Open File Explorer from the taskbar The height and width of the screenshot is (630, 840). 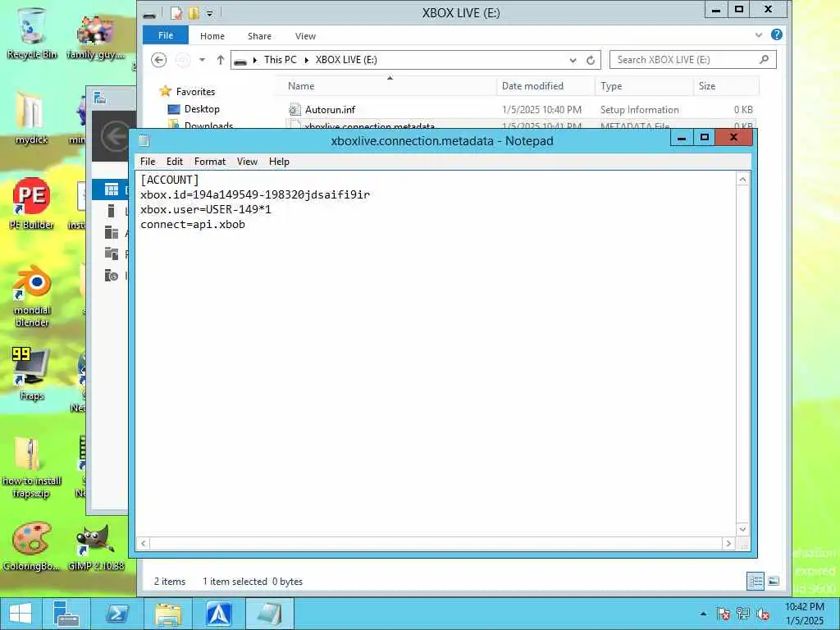tap(167, 614)
